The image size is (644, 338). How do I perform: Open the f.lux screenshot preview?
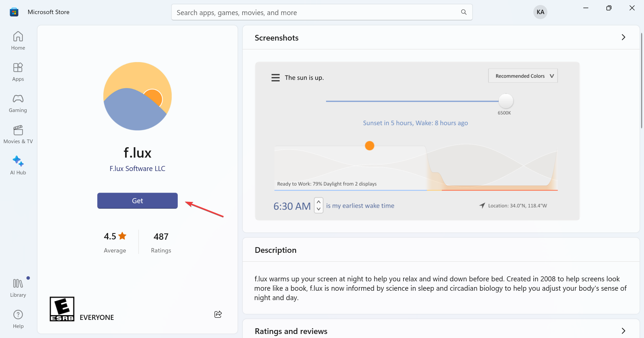(417, 141)
